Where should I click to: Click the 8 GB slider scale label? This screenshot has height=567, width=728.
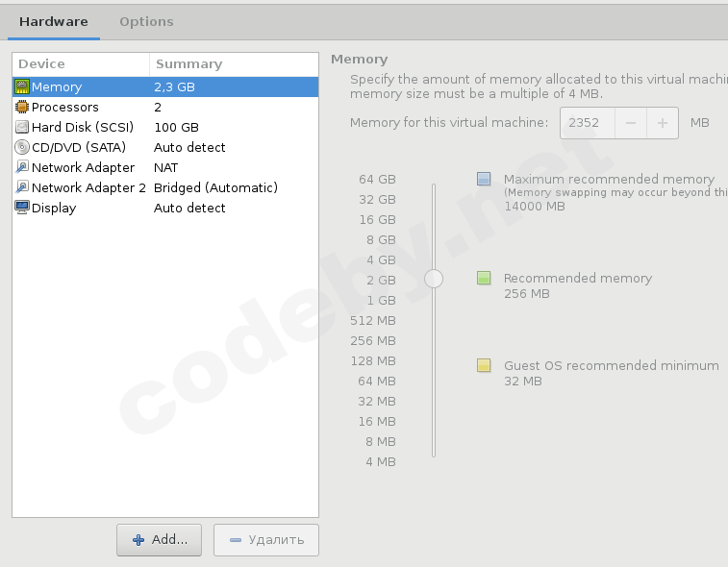(x=381, y=240)
